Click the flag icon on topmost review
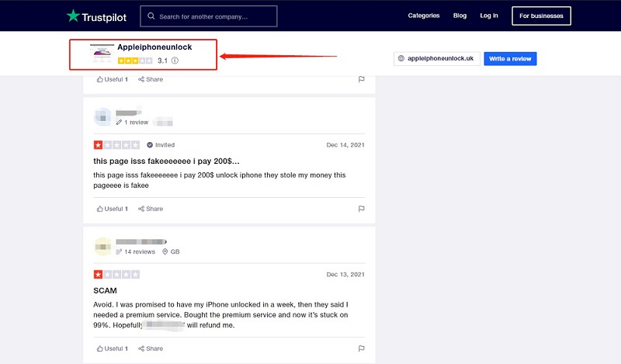This screenshot has height=364, width=621. (x=361, y=79)
